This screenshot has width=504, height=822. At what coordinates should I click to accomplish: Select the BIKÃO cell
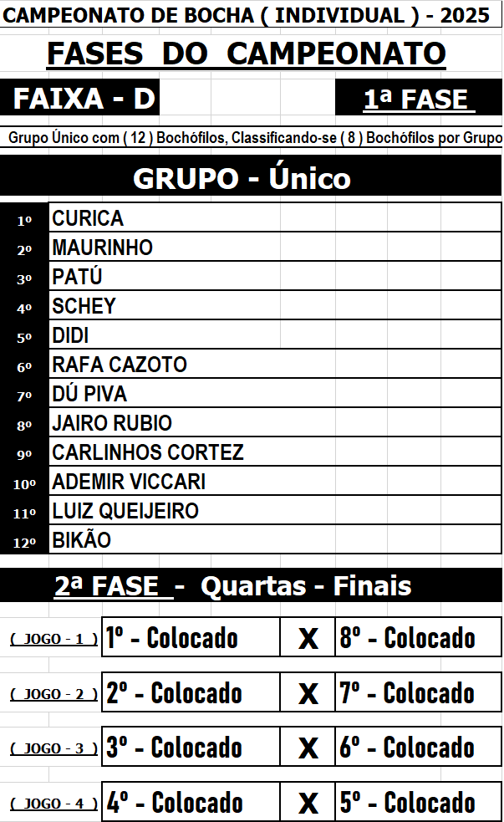coord(275,539)
